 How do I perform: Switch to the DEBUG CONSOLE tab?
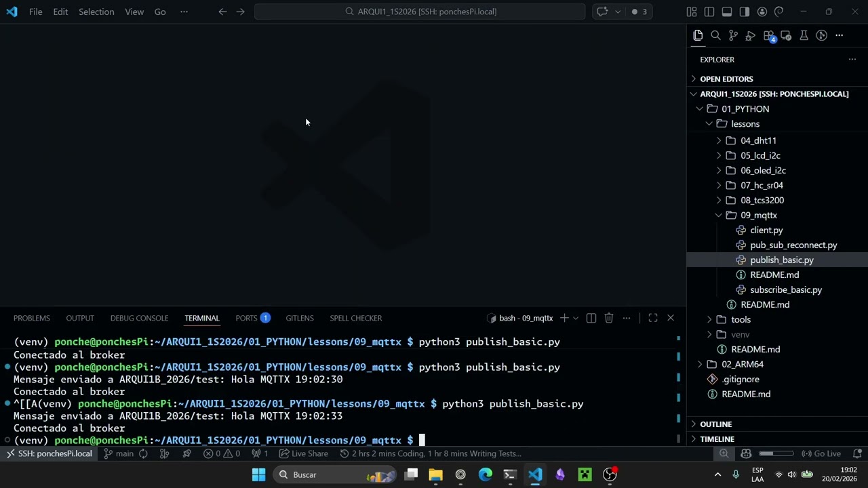pos(139,318)
